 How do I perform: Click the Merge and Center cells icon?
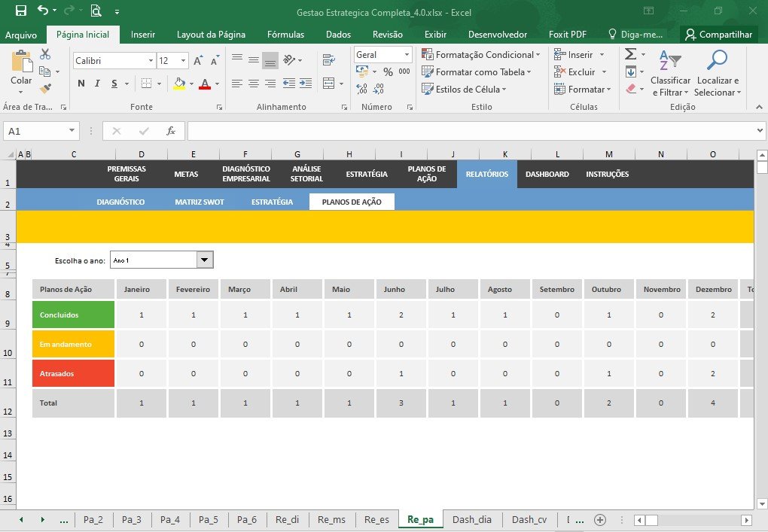(x=329, y=84)
